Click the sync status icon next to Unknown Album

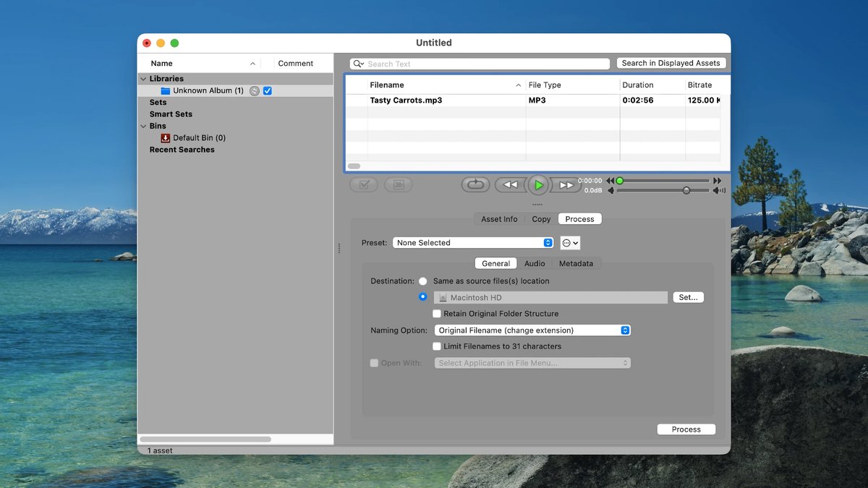pos(254,90)
